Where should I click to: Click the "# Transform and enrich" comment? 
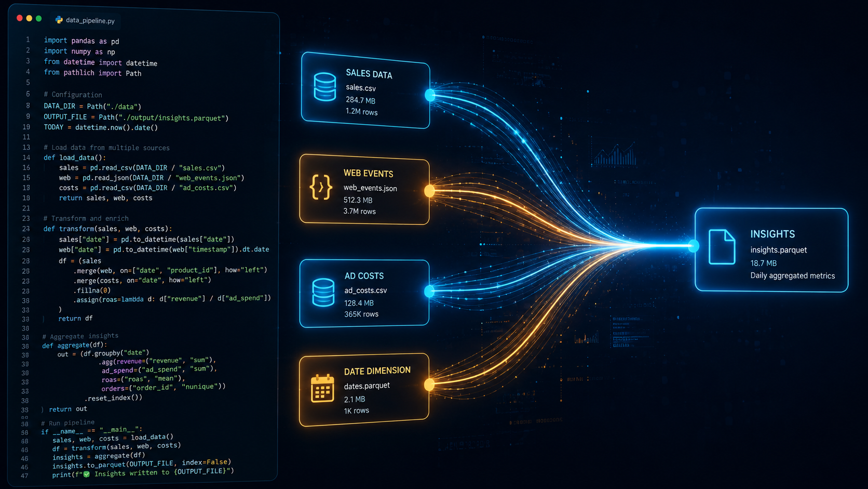click(86, 218)
